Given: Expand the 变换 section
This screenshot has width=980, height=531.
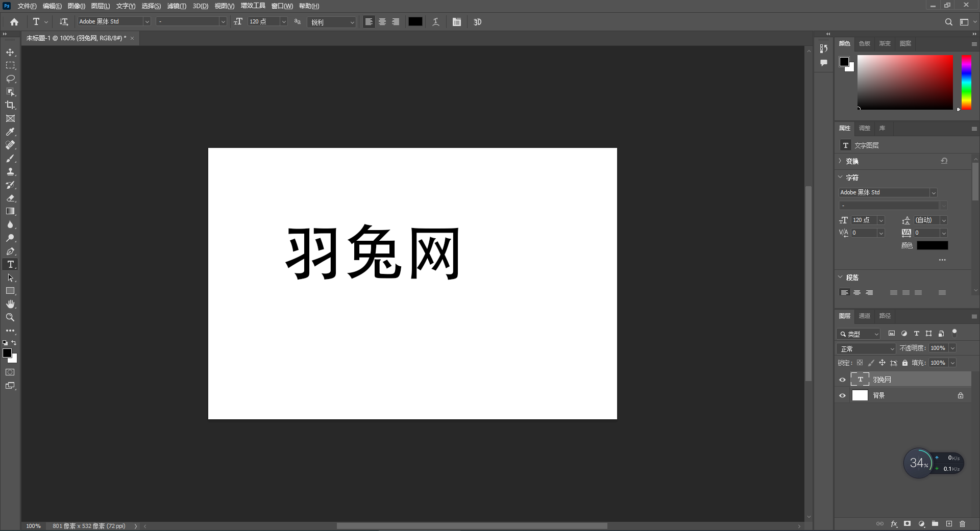Looking at the screenshot, I should pos(840,161).
